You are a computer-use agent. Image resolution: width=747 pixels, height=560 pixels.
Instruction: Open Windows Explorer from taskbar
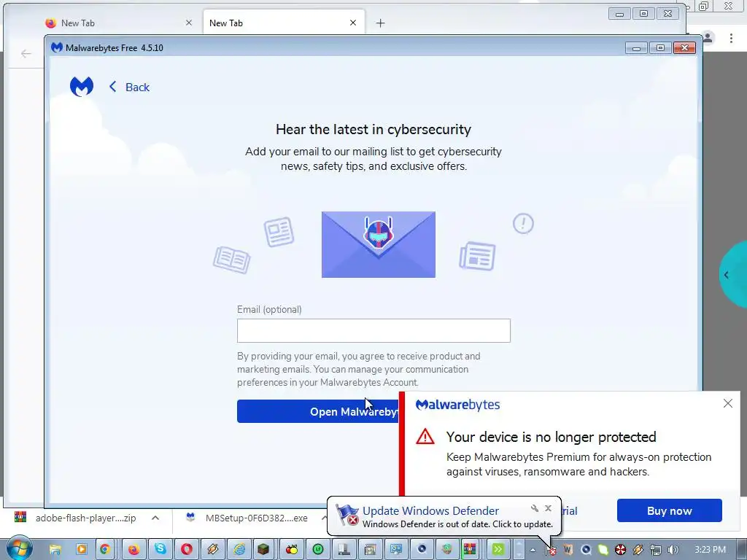coord(55,549)
